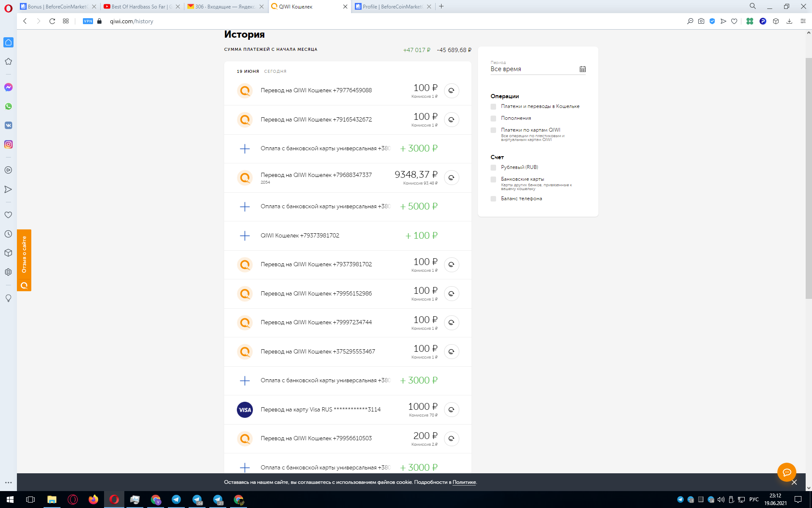The height and width of the screenshot is (508, 812).
Task: Open the РУС keyboard language switcher
Action: tap(754, 500)
